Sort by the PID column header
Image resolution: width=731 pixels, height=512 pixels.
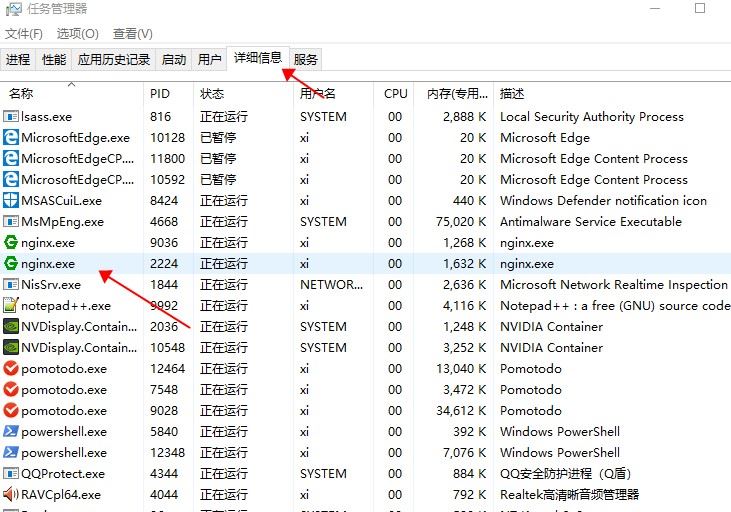pyautogui.click(x=160, y=93)
